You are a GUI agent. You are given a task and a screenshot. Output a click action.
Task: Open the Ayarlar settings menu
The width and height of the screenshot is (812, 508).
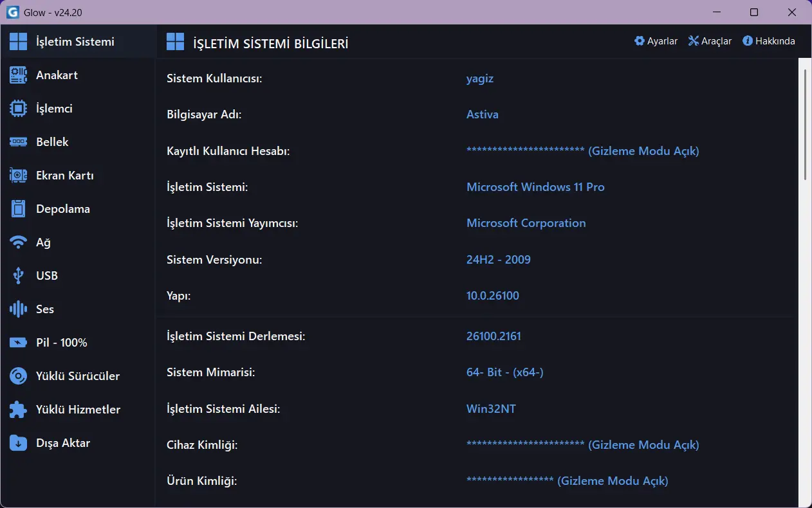click(x=656, y=41)
